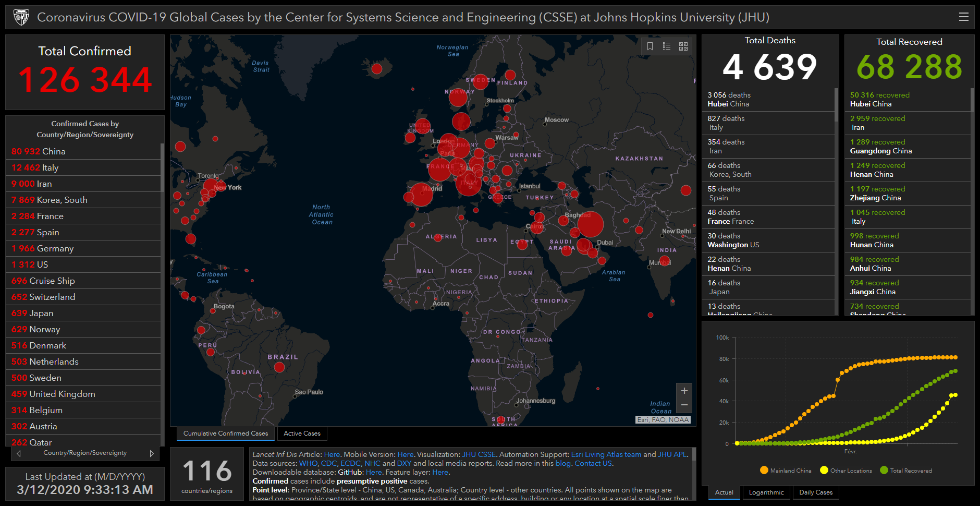Zoom out on the map with minus button
The image size is (980, 506).
pyautogui.click(x=684, y=405)
